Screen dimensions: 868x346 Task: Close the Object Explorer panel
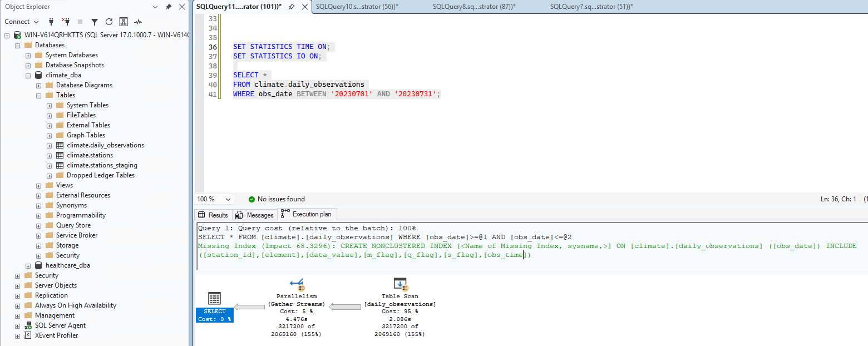coord(182,7)
